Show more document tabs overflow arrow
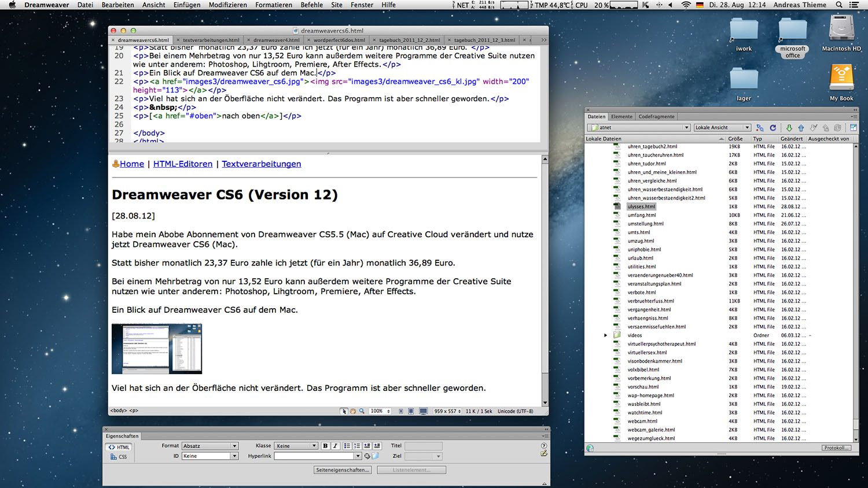This screenshot has width=868, height=488. [543, 40]
